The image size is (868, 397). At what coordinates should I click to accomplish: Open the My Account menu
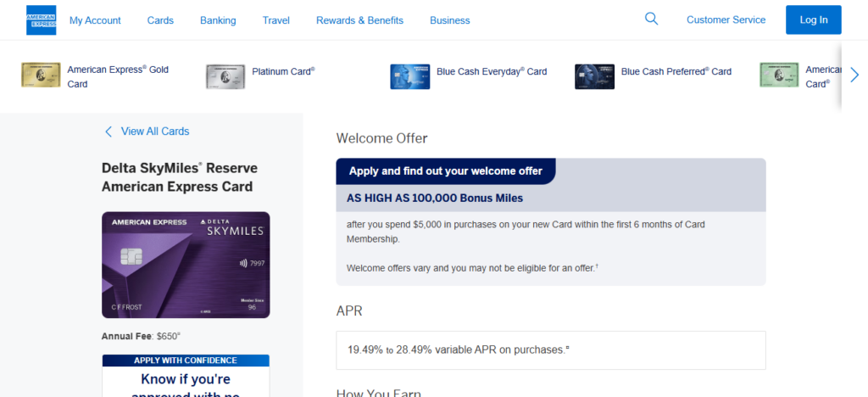click(x=95, y=20)
